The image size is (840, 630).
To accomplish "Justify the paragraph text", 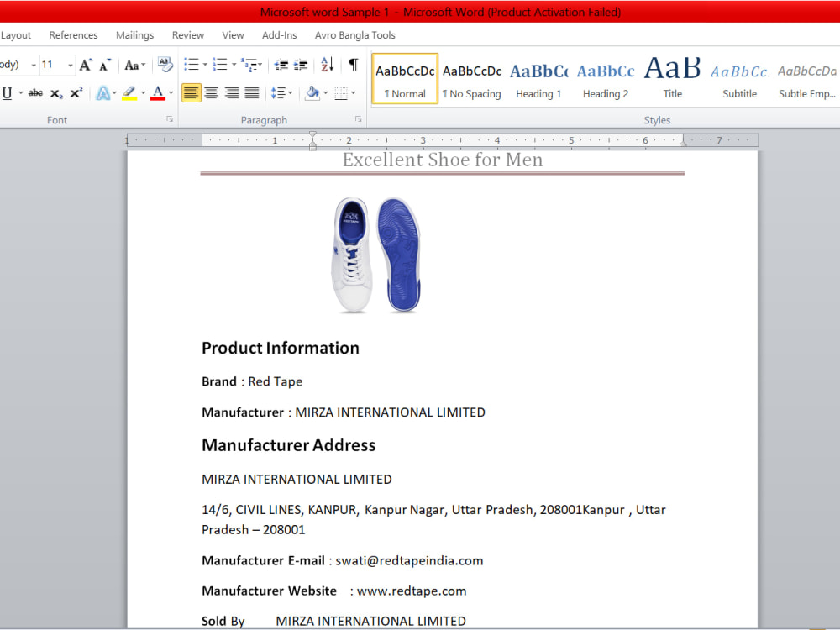I will coord(252,93).
